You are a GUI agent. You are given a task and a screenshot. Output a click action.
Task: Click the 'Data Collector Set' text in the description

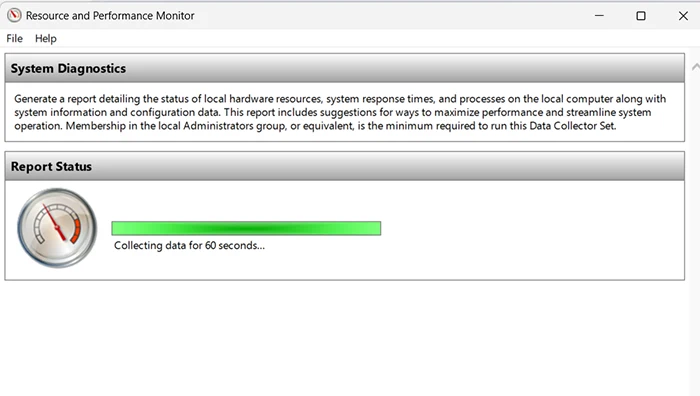point(572,126)
